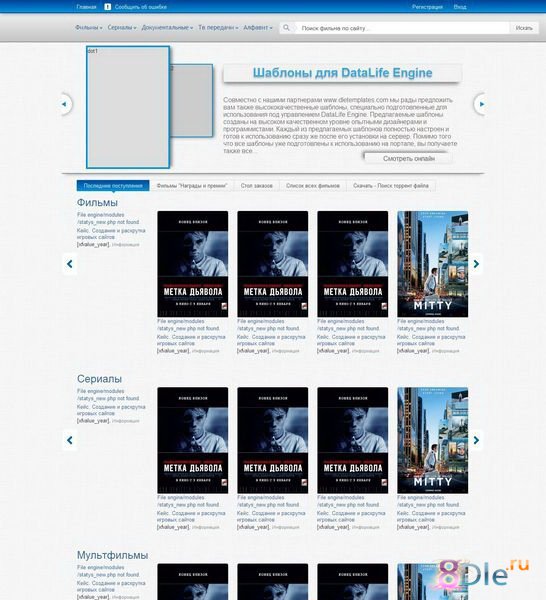Open the Mitty poster in Сериалы row
The width and height of the screenshot is (546, 600).
[x=432, y=440]
